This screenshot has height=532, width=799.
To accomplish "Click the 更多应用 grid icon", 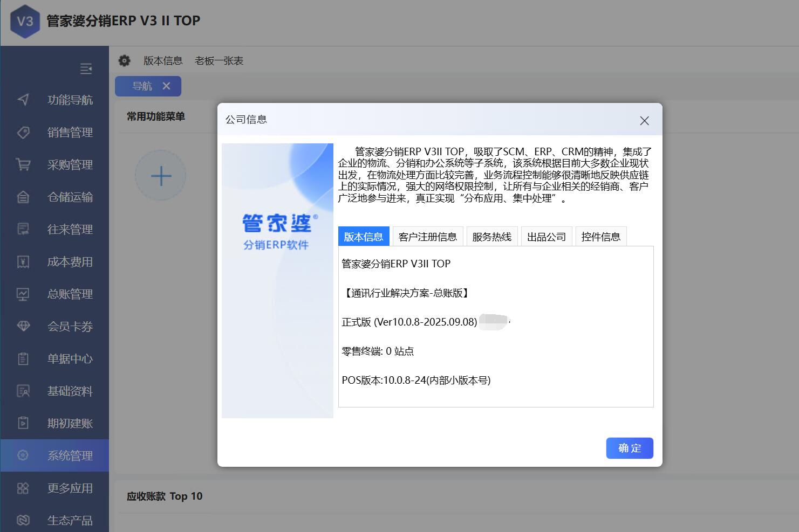I will [x=23, y=488].
